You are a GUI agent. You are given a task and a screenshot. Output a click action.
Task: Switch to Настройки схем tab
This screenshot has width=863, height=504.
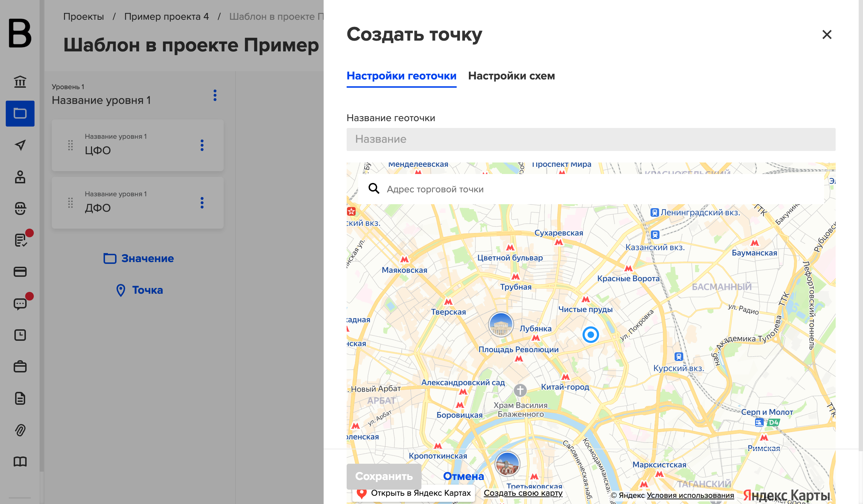(x=511, y=76)
